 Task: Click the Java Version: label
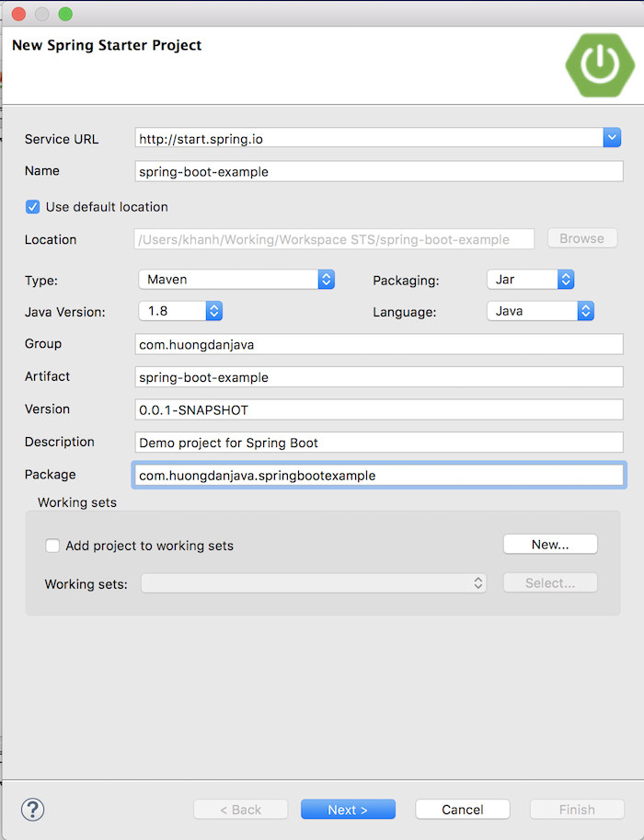(x=64, y=312)
